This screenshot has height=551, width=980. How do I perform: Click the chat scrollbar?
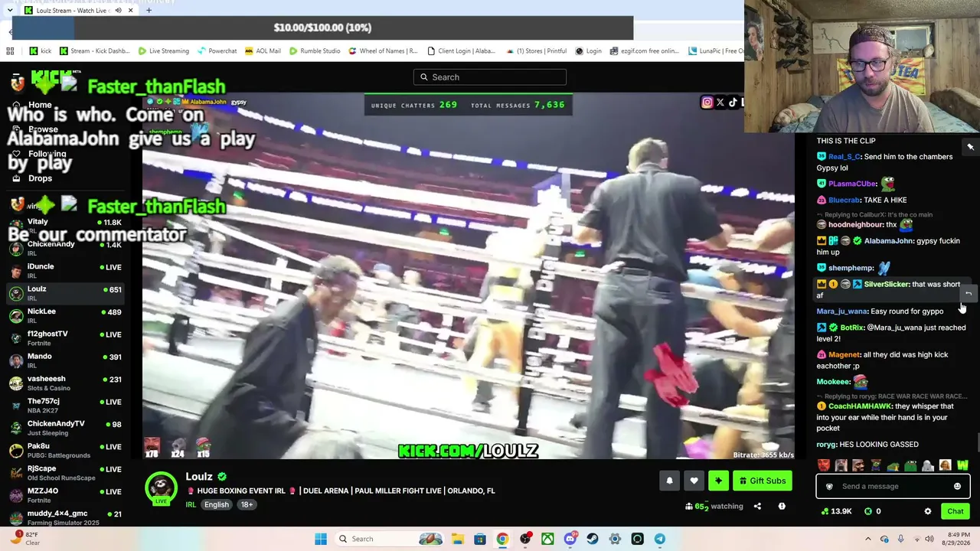tap(977, 443)
